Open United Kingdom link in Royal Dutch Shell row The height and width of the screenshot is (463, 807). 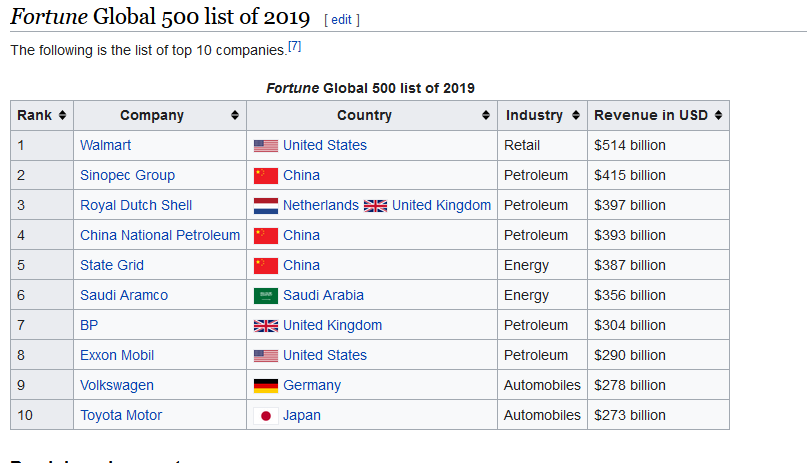coord(442,205)
